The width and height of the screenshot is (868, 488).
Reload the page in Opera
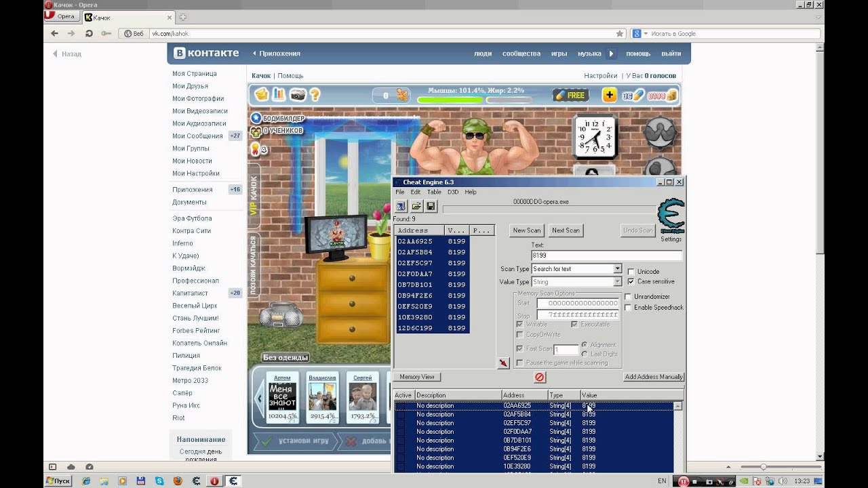pos(89,33)
